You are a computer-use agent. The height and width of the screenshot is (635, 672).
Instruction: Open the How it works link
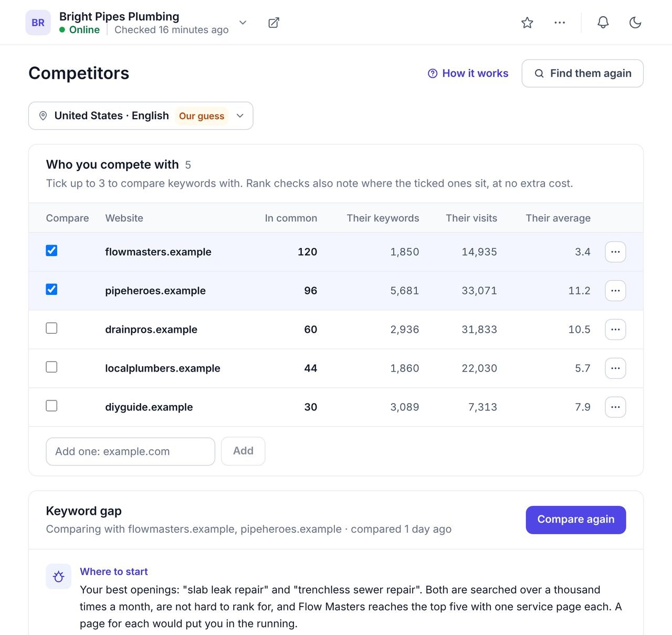[x=468, y=73]
